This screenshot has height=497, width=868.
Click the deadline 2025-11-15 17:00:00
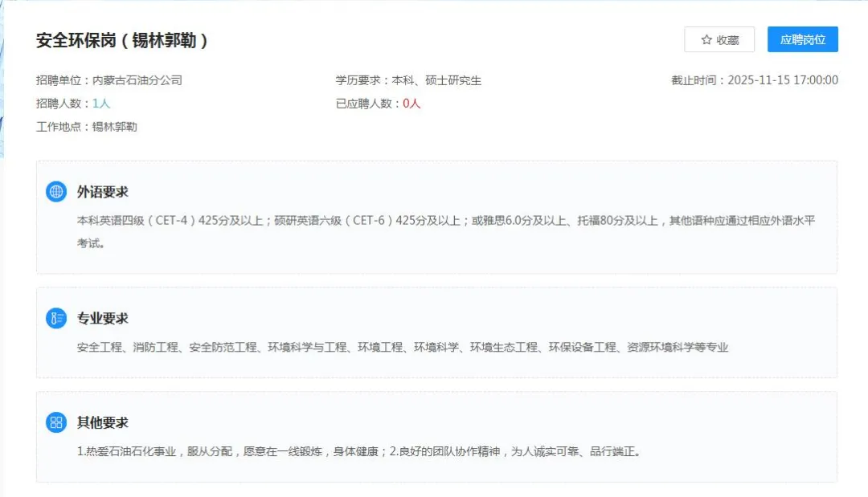tap(783, 80)
